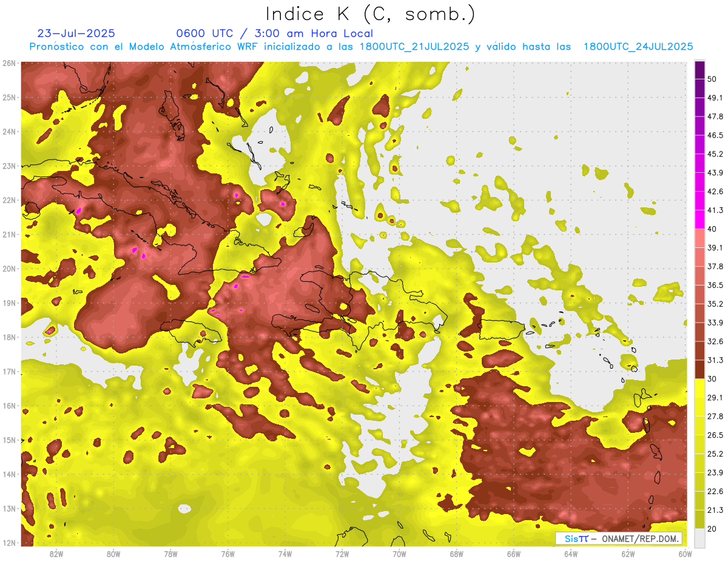Click the 72W longitude axis label
The height and width of the screenshot is (562, 728).
[x=342, y=554]
